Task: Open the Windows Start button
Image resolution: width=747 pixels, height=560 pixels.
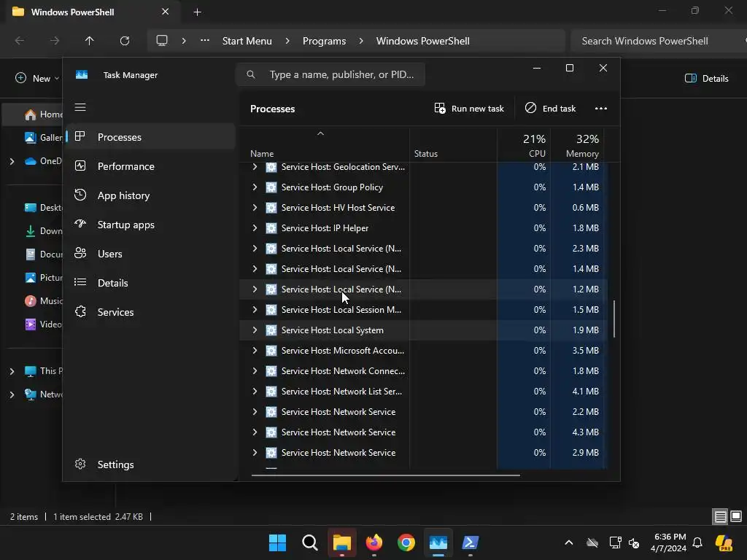Action: [277, 542]
